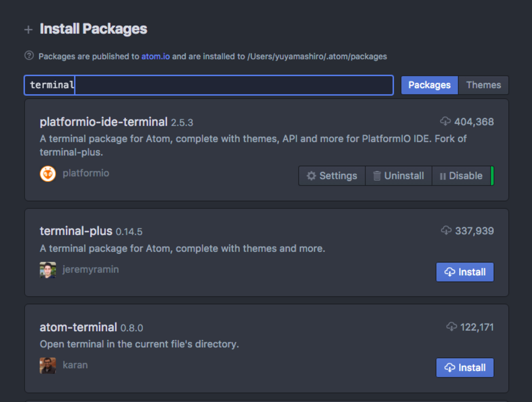Disable the platformio-ide-terminal package
The image size is (532, 402).
461,176
